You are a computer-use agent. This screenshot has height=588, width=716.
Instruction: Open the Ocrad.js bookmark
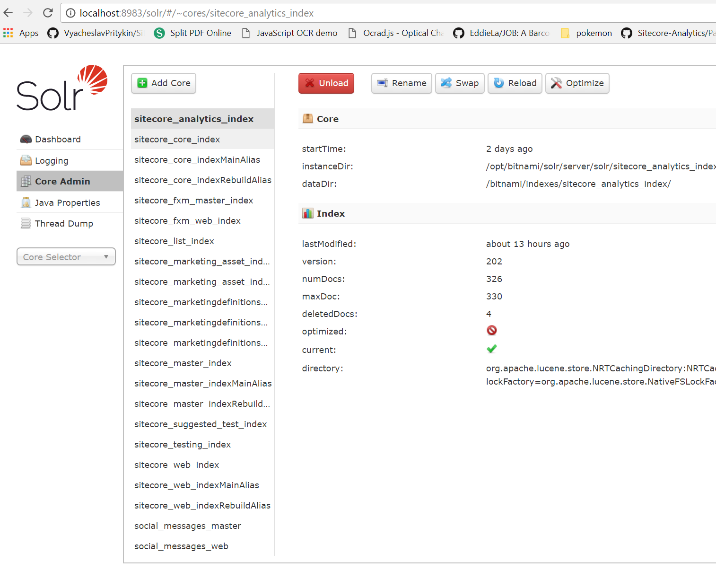point(396,33)
